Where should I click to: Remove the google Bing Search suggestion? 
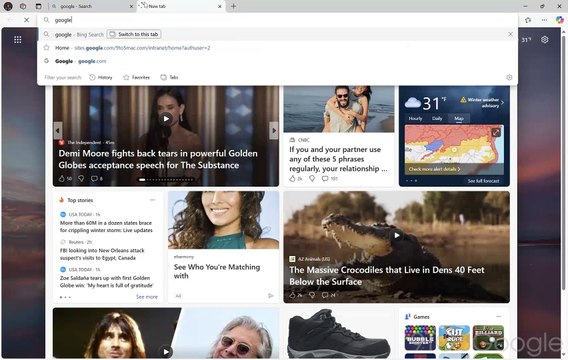click(510, 34)
